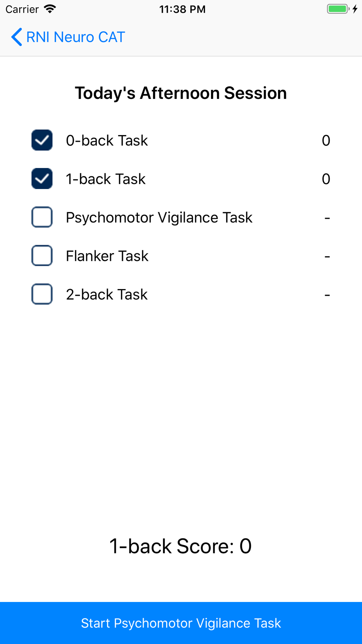Check the Psychomotor Vigilance Task checkbox
The image size is (362, 644).
tap(42, 217)
